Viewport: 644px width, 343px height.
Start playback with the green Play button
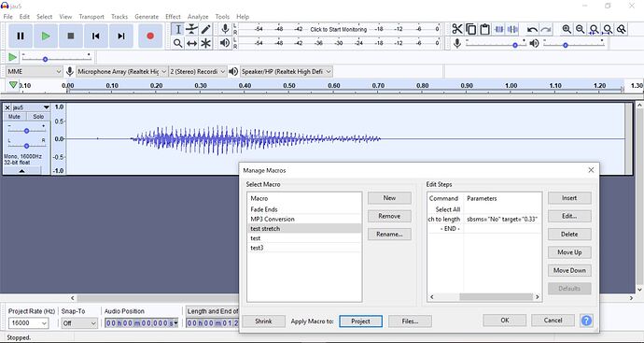pyautogui.click(x=46, y=36)
